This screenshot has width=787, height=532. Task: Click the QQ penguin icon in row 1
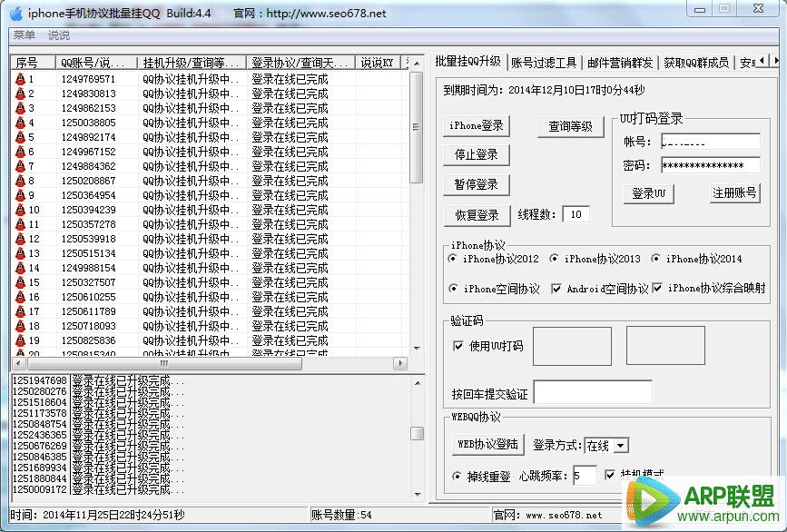pyautogui.click(x=21, y=79)
